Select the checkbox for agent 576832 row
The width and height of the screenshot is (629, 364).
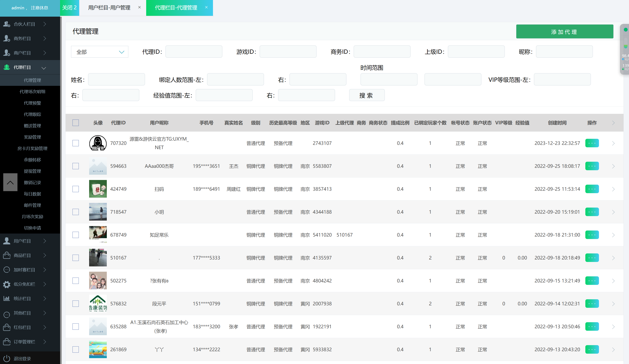76,304
